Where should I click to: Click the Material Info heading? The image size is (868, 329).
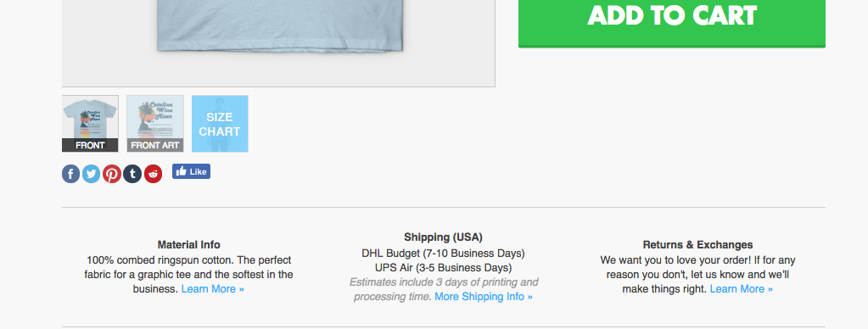(188, 244)
